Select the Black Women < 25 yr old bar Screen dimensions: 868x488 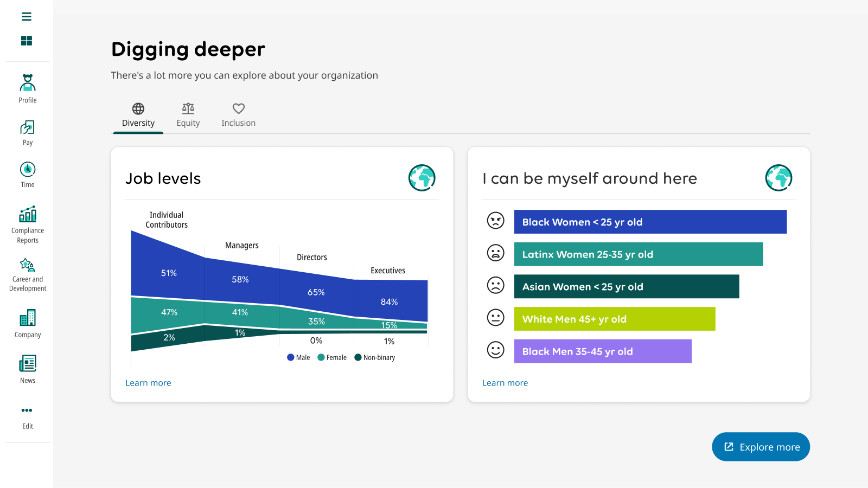click(x=650, y=222)
